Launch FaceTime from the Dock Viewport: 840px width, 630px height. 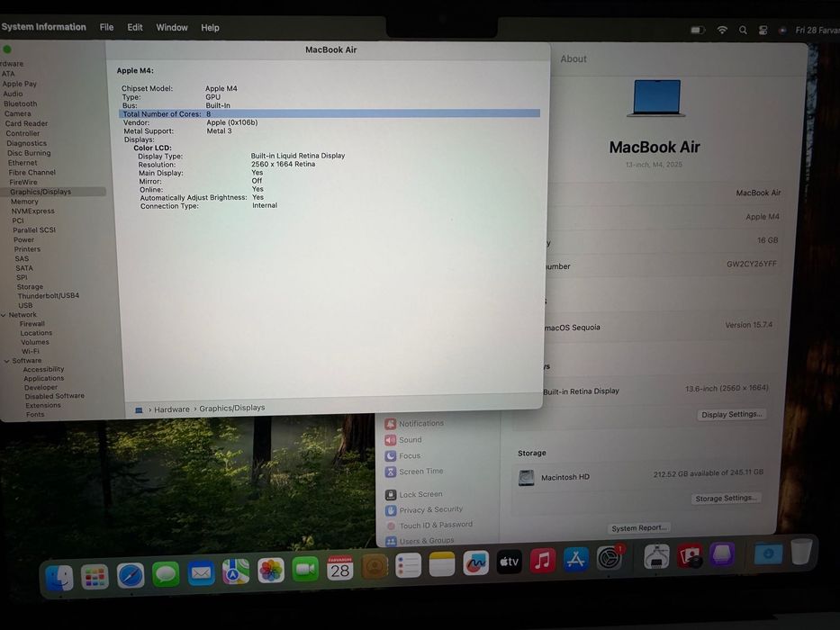click(305, 569)
